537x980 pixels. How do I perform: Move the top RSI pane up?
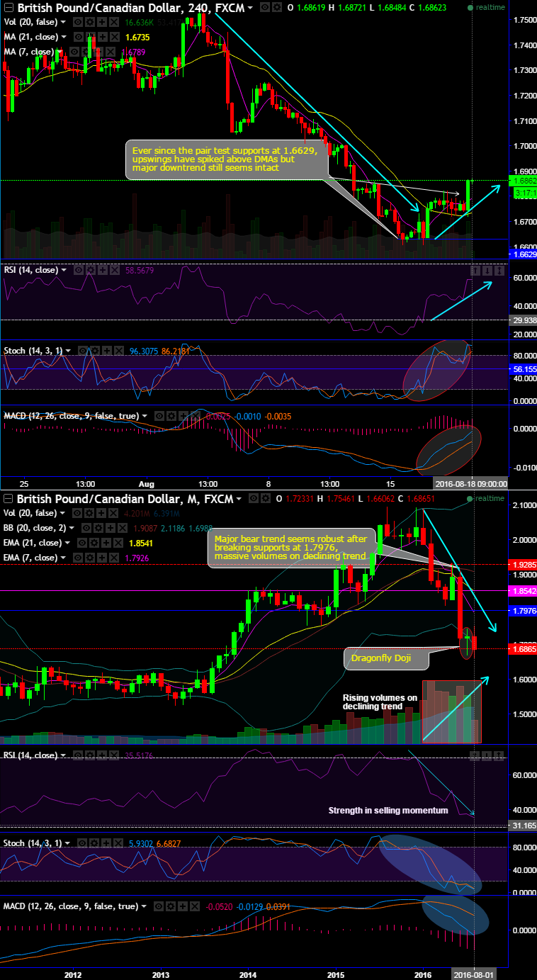tap(475, 270)
